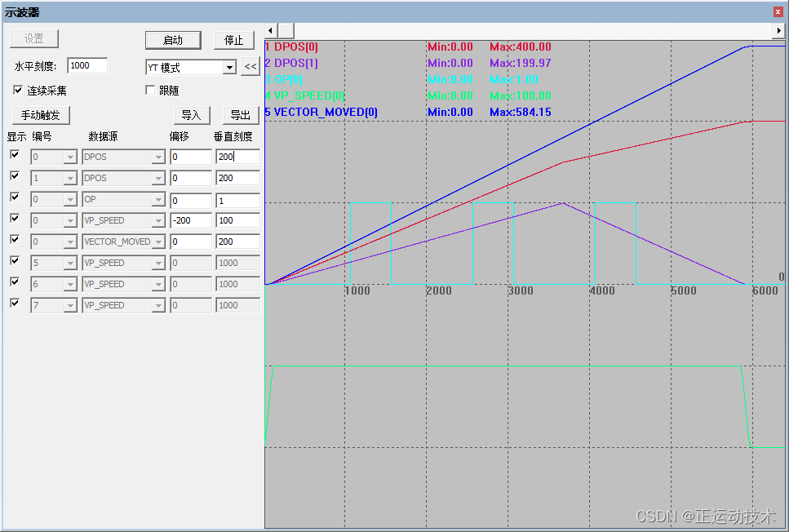Screen dimensions: 789x532
Task: Close the 示波器 window
Action: pos(778,11)
